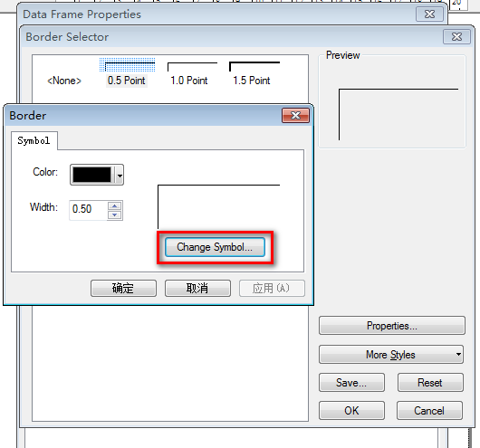Click OK in Border Selector
This screenshot has width=480, height=448.
pos(351,411)
